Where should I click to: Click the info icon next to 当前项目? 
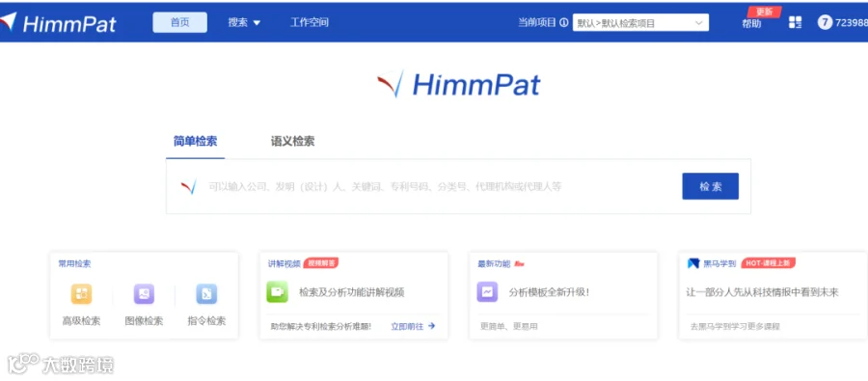[564, 23]
